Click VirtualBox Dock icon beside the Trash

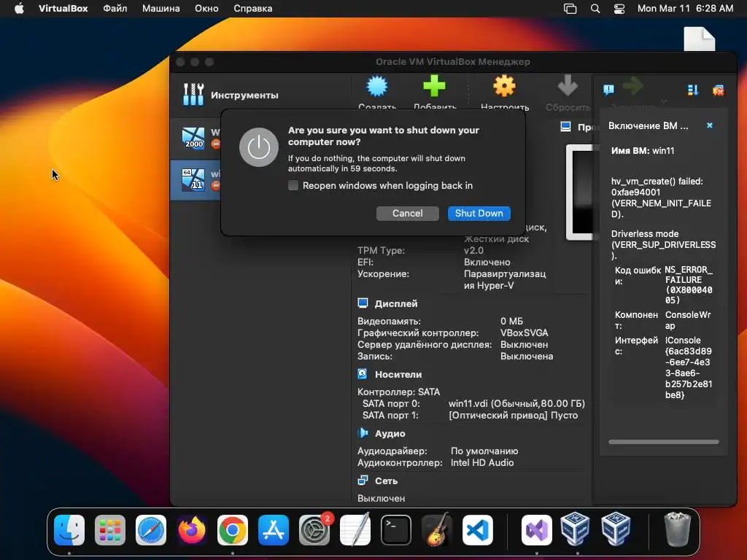pyautogui.click(x=616, y=529)
